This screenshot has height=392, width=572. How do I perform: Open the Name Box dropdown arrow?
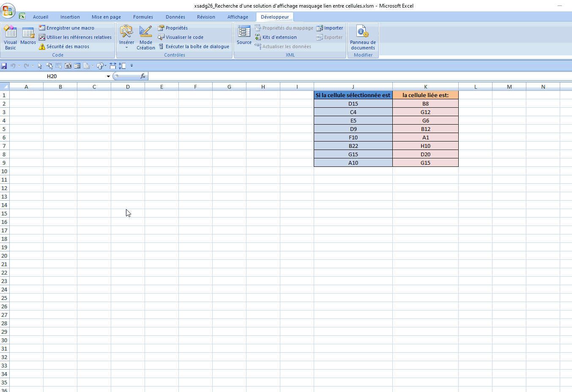click(108, 76)
